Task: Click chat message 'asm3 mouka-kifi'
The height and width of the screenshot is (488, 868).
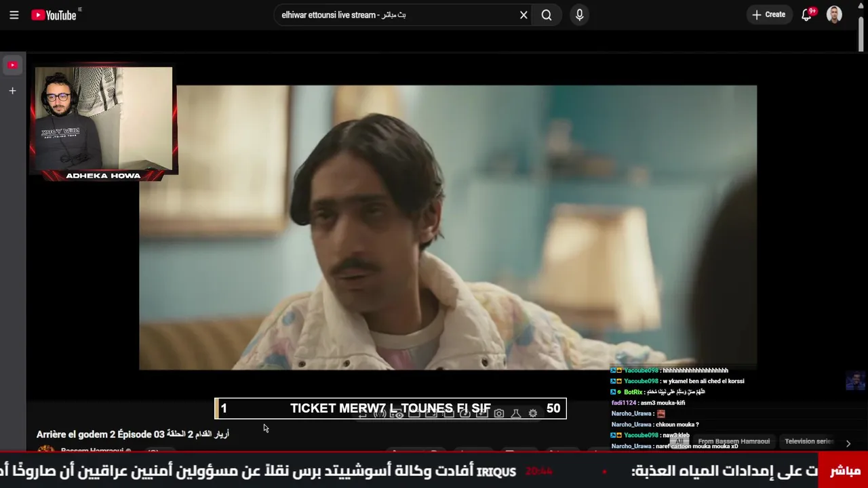Action: pyautogui.click(x=664, y=403)
